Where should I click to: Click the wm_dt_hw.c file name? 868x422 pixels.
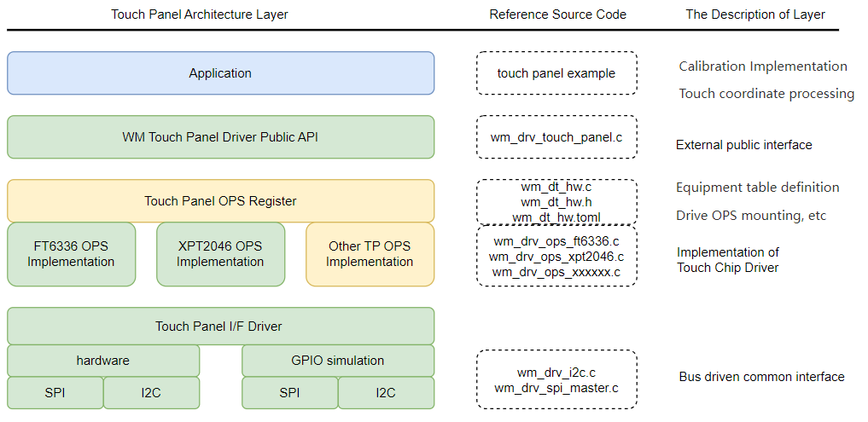pos(556,187)
